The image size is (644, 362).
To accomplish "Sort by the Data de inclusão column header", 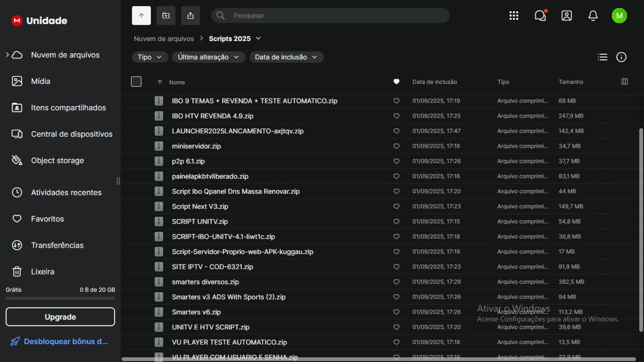I will click(x=435, y=82).
